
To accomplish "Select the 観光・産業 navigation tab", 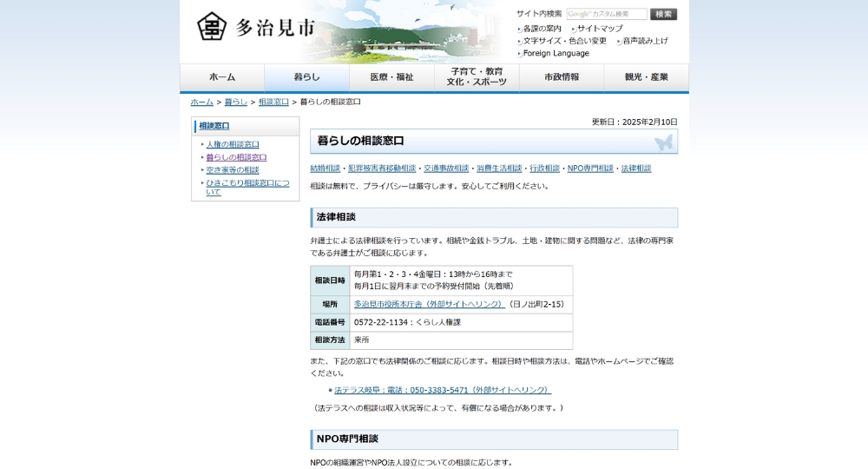I will pyautogui.click(x=647, y=77).
